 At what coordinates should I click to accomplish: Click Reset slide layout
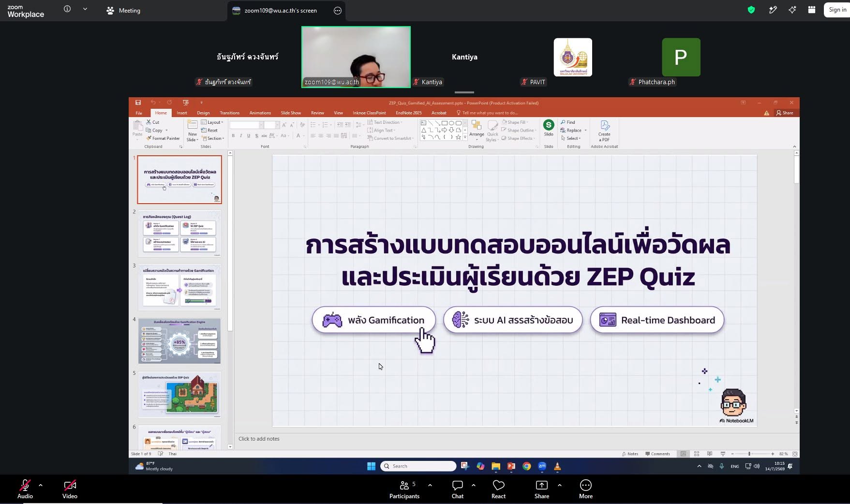pyautogui.click(x=209, y=131)
